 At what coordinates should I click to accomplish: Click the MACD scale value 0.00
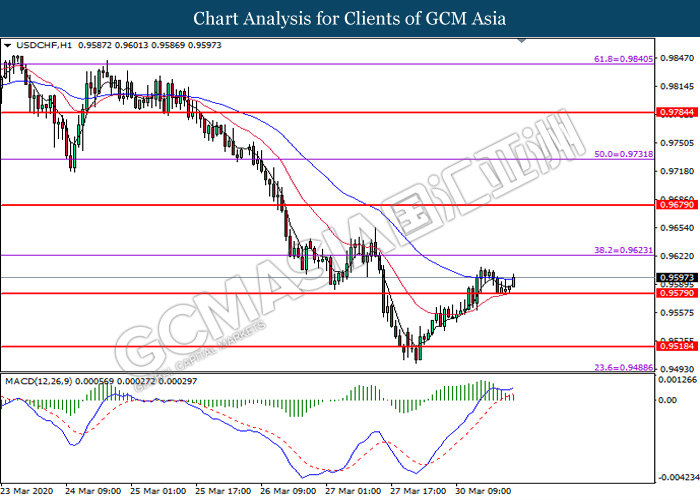[667, 400]
